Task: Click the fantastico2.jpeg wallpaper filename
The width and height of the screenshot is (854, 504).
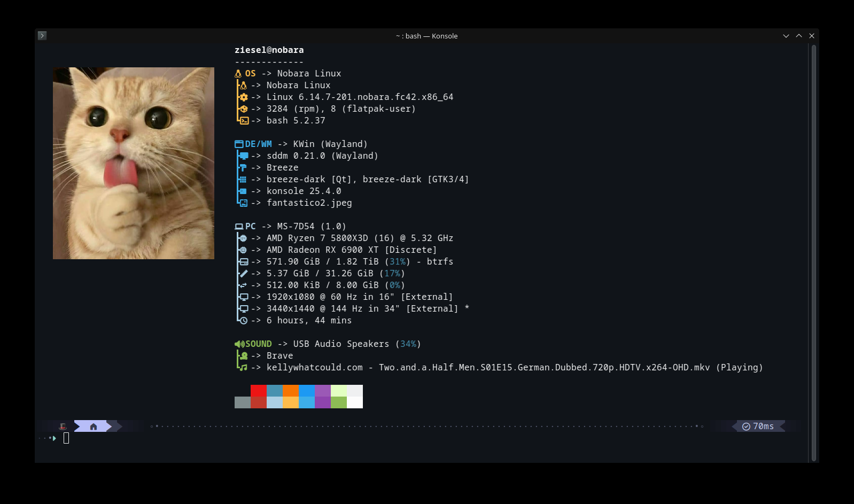Action: pyautogui.click(x=309, y=203)
